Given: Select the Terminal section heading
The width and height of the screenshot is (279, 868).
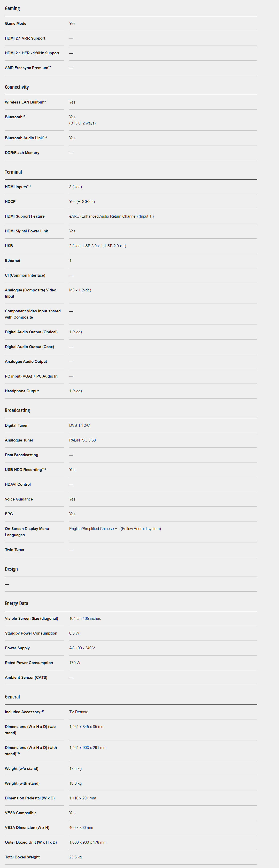Looking at the screenshot, I should coord(13,172).
